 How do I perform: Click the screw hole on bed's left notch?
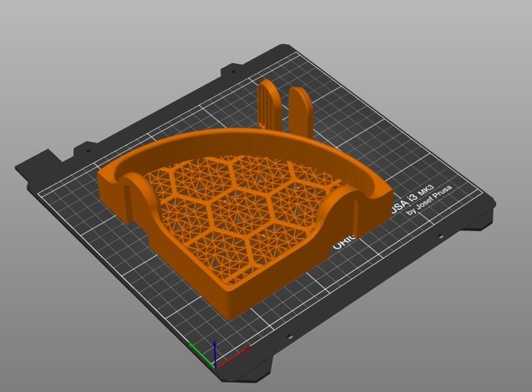pos(88,150)
